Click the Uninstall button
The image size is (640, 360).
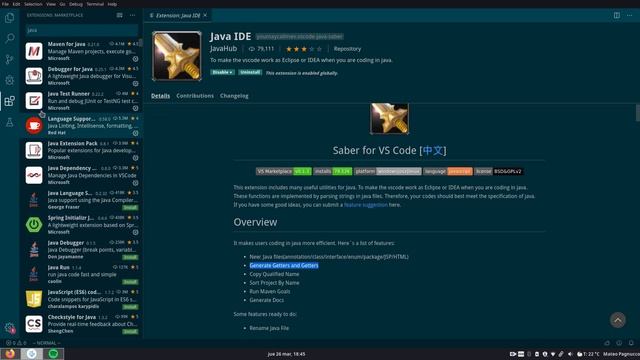[250, 72]
